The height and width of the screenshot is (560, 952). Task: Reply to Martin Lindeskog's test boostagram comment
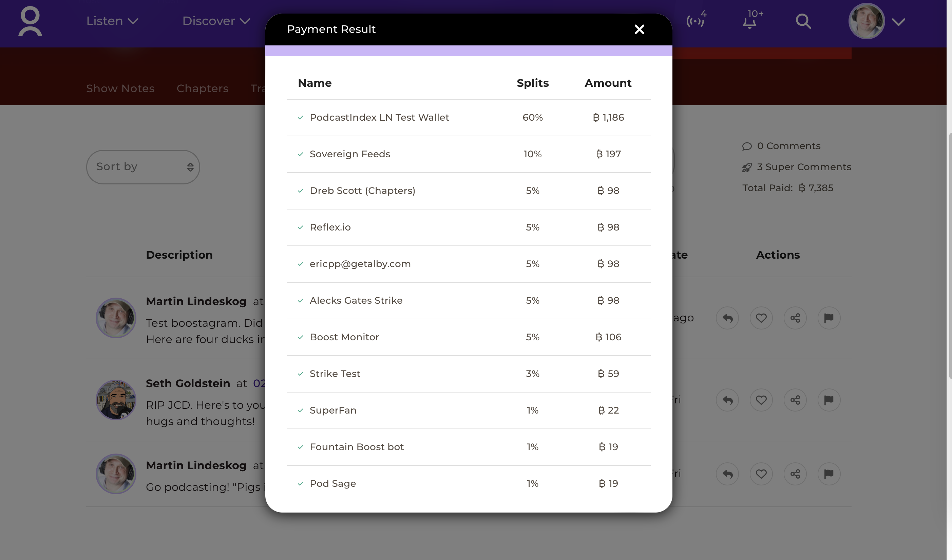point(727,318)
